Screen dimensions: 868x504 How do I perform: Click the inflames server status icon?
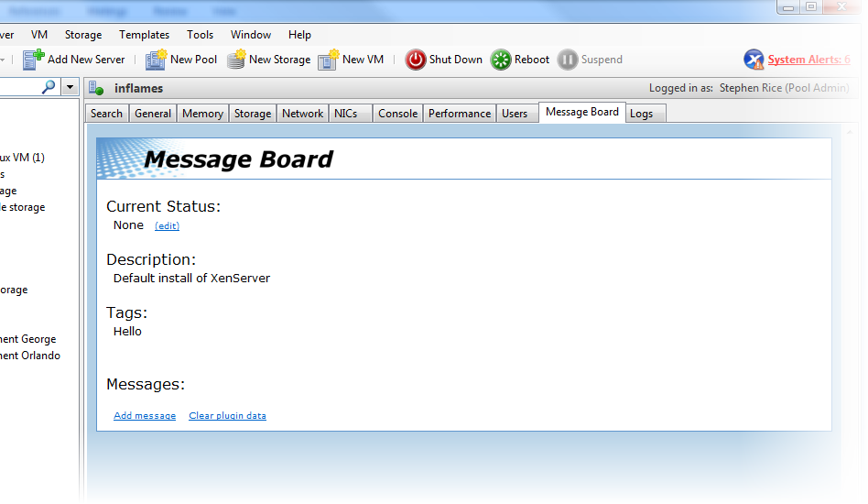click(x=96, y=88)
